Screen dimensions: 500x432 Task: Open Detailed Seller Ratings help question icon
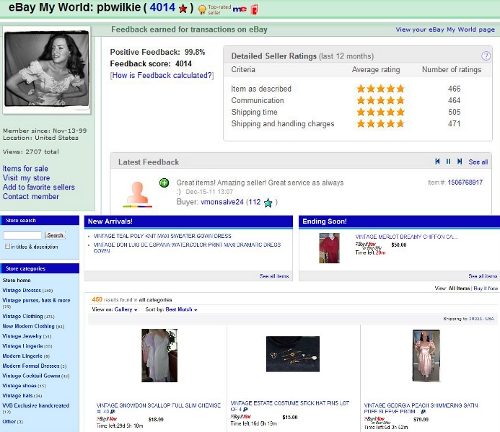pyautogui.click(x=486, y=56)
